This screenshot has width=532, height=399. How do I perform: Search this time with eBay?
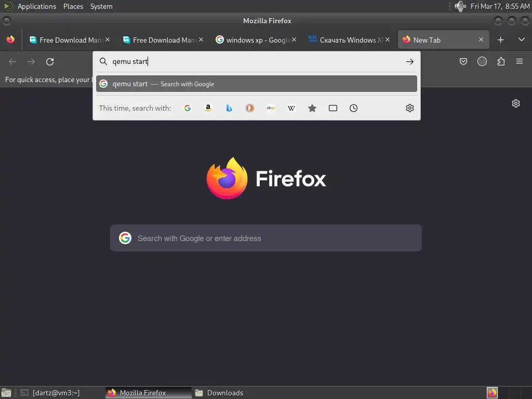pos(271,108)
